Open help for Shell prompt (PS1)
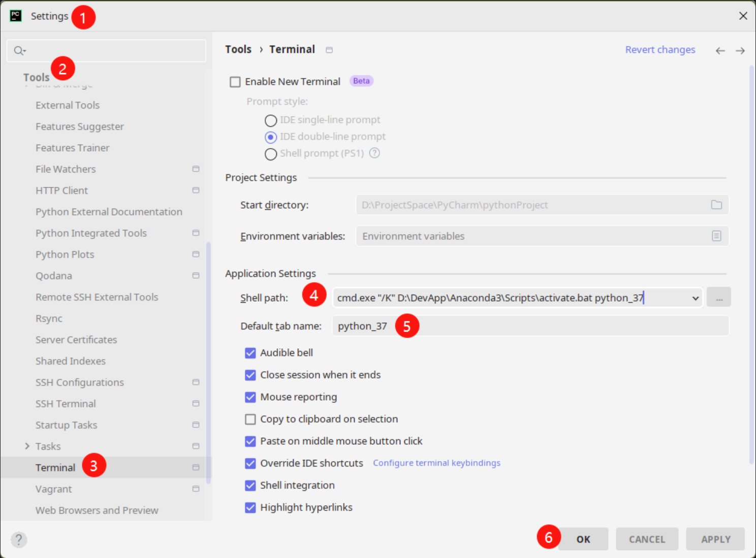This screenshot has width=756, height=558. click(x=374, y=153)
